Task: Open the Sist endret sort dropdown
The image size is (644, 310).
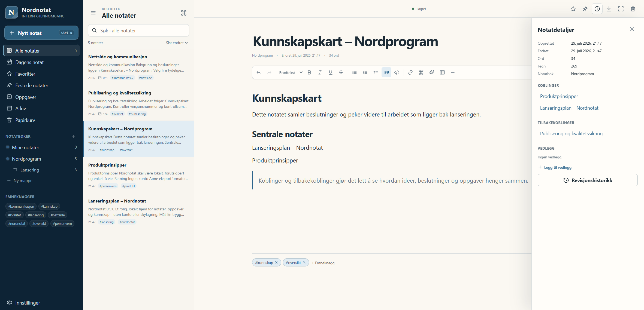Action: 177,43
